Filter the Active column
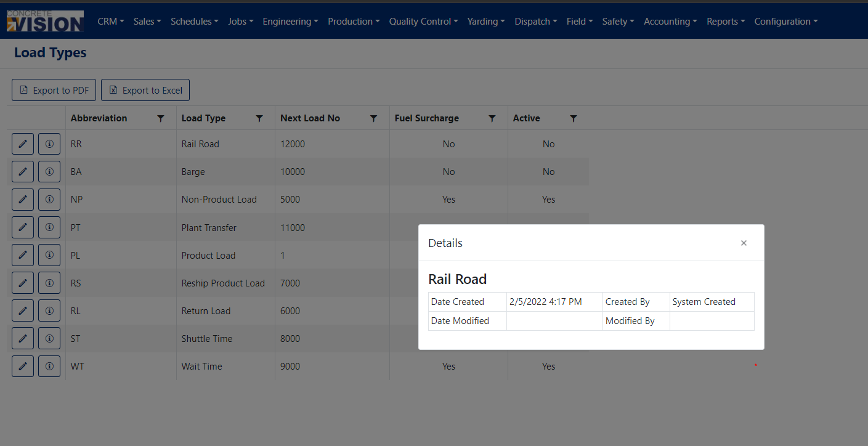The height and width of the screenshot is (446, 868). [574, 118]
